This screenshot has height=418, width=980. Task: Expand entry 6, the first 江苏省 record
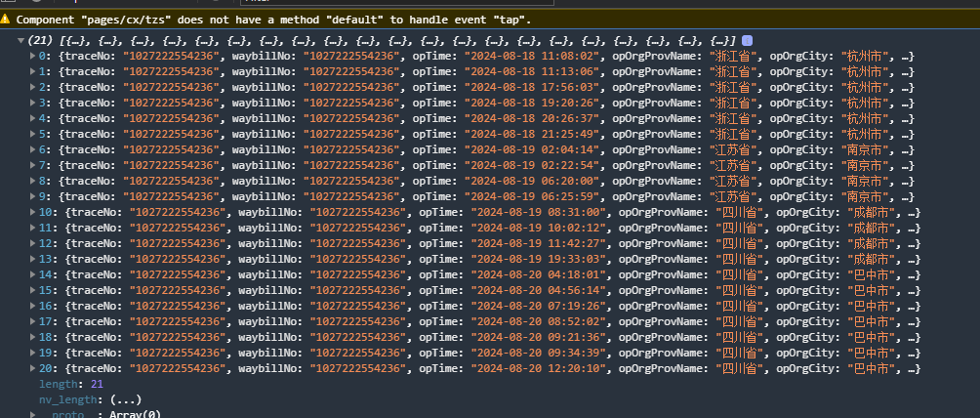[34, 149]
